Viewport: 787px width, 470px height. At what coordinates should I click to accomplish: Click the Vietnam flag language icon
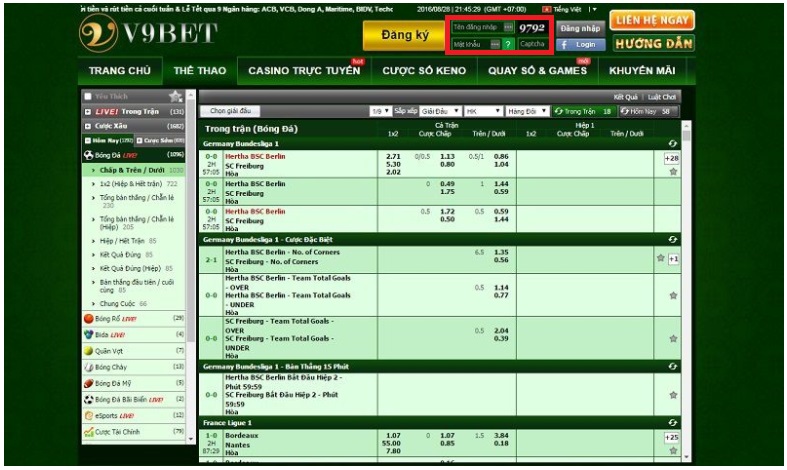(x=546, y=9)
